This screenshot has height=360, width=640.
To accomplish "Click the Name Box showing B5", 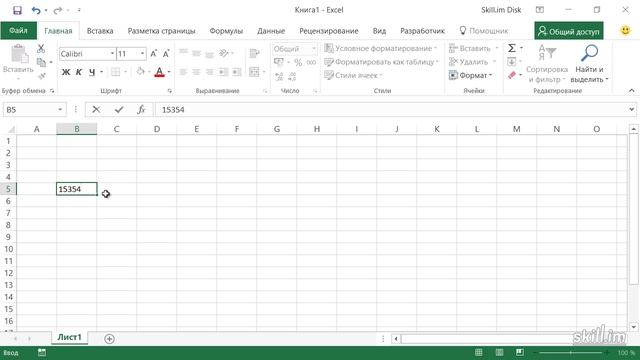I will point(34,110).
